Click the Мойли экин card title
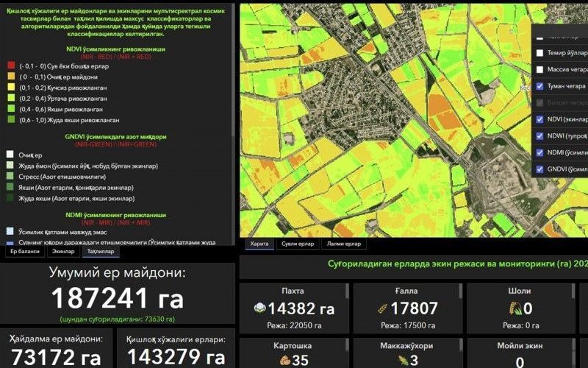 (x=520, y=346)
